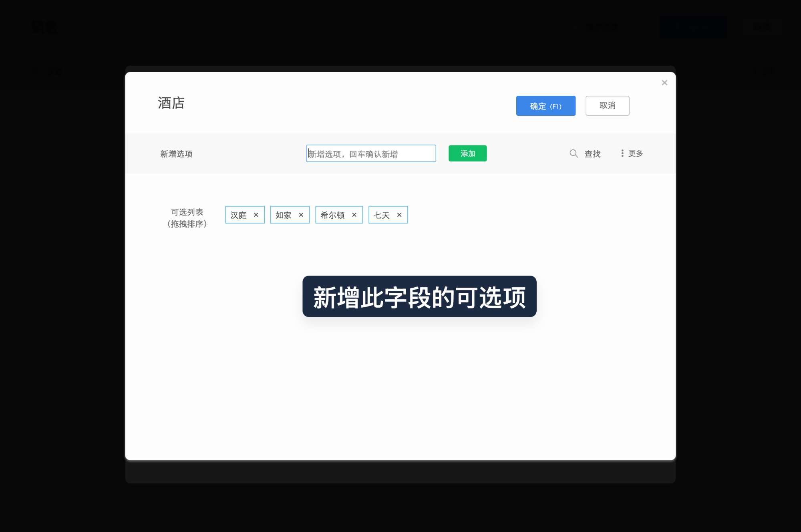Remove the 汉庭 option via its × icon
This screenshot has height=532, width=801.
(x=256, y=215)
